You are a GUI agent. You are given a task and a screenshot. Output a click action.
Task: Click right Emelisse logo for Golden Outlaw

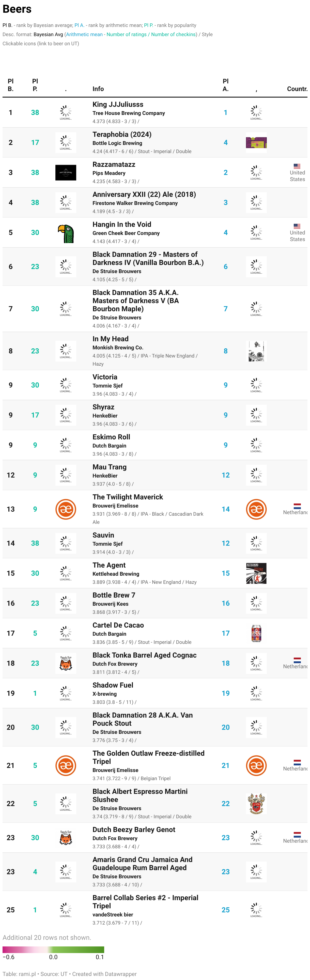pyautogui.click(x=256, y=766)
